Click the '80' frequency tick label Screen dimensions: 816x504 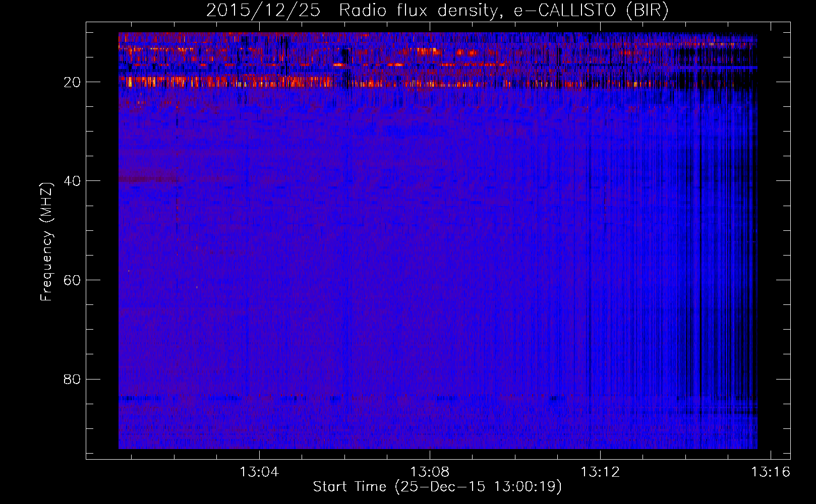click(x=72, y=379)
